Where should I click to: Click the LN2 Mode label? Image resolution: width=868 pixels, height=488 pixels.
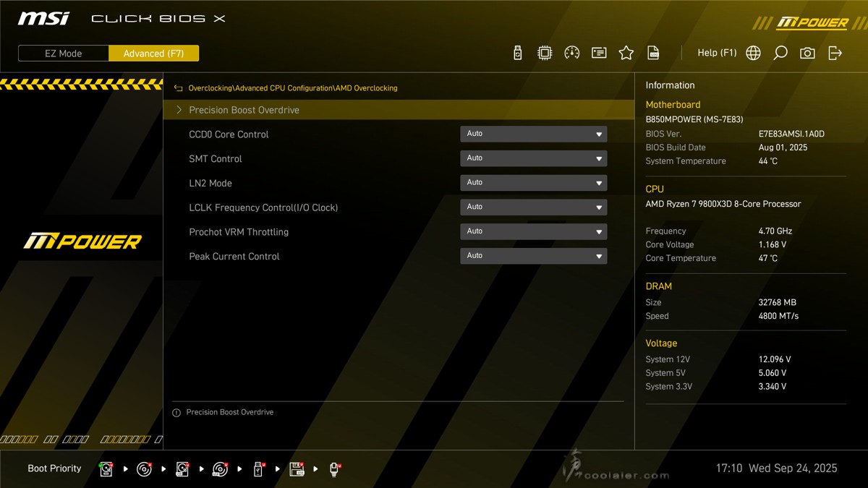pyautogui.click(x=210, y=184)
